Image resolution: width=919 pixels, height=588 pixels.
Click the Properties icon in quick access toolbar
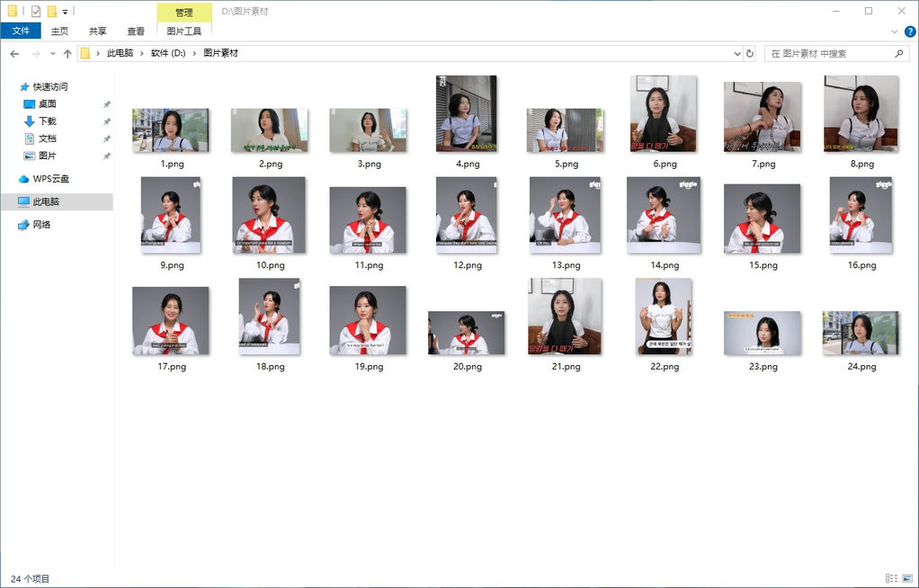point(36,12)
